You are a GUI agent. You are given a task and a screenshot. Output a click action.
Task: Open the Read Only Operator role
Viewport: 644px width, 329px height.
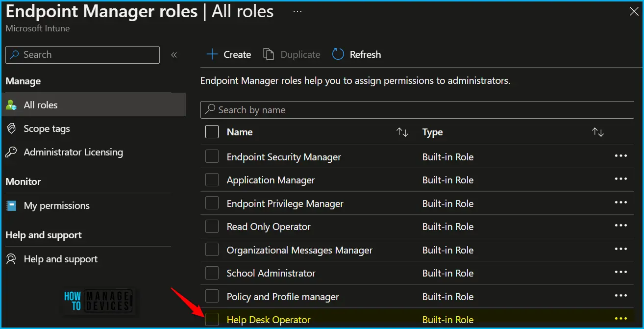point(269,227)
